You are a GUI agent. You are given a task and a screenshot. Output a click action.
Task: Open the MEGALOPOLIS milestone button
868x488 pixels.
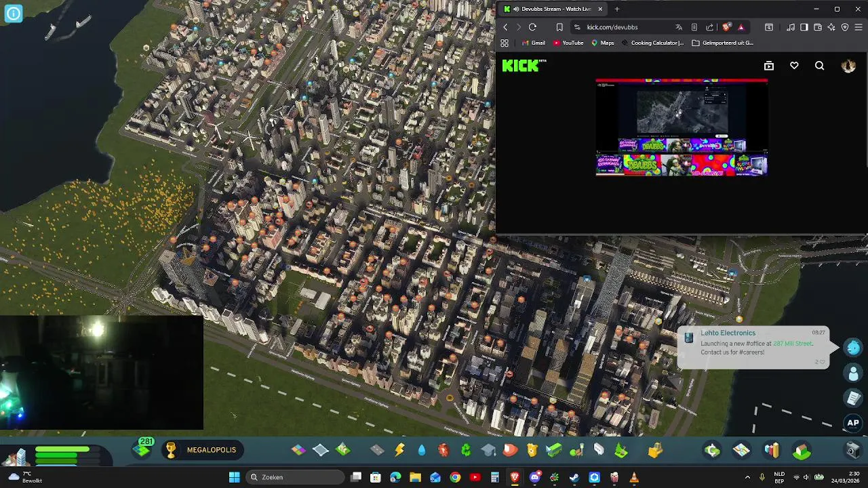(201, 450)
